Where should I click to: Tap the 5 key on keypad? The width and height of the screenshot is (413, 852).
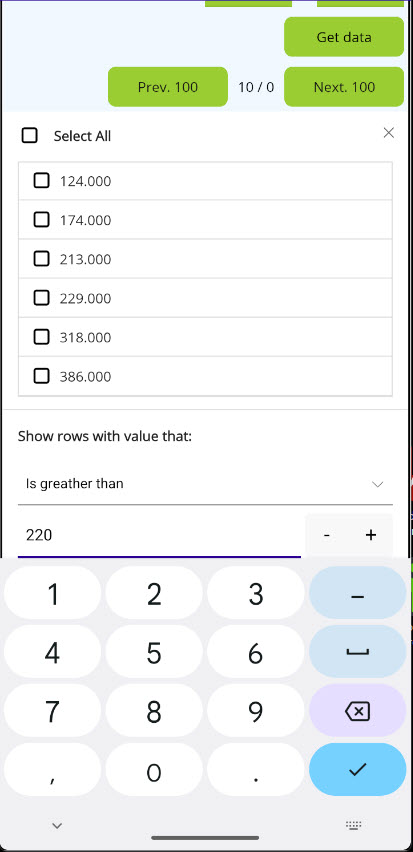154,651
